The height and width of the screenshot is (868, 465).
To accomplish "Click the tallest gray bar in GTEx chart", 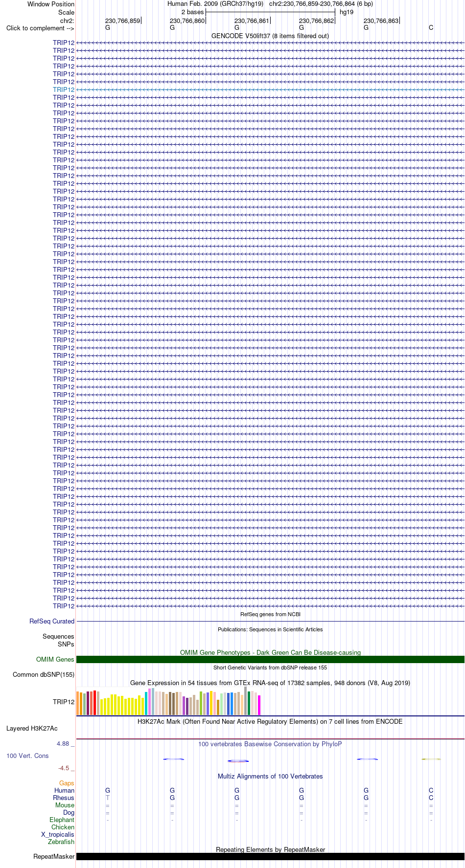I will point(246,701).
